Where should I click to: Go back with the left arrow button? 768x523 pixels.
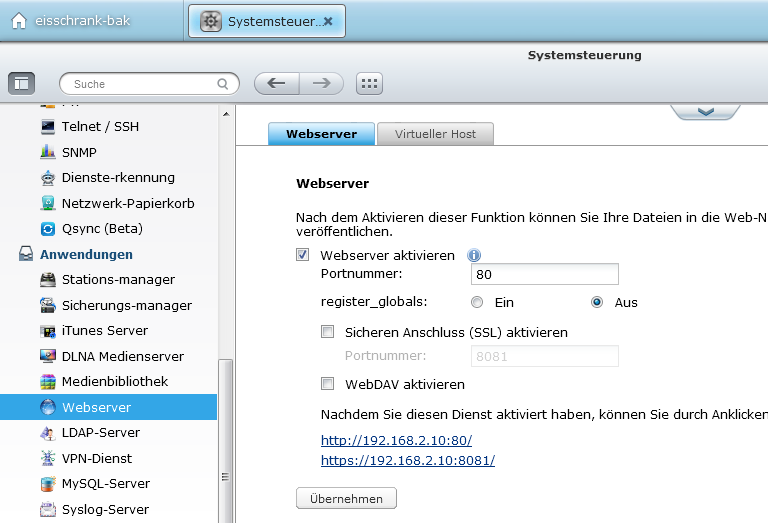pos(277,84)
